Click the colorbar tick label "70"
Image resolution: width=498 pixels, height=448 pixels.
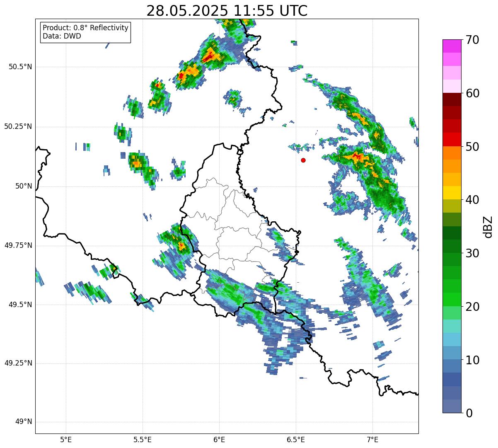point(472,40)
